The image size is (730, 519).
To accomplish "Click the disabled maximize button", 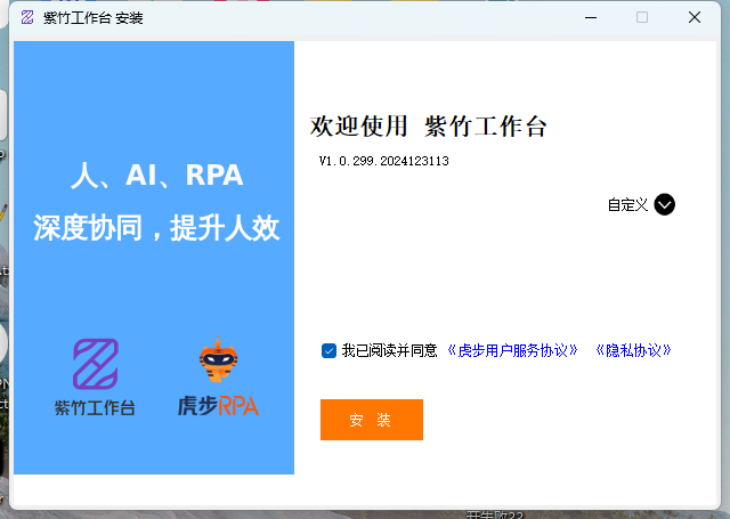I will click(642, 18).
